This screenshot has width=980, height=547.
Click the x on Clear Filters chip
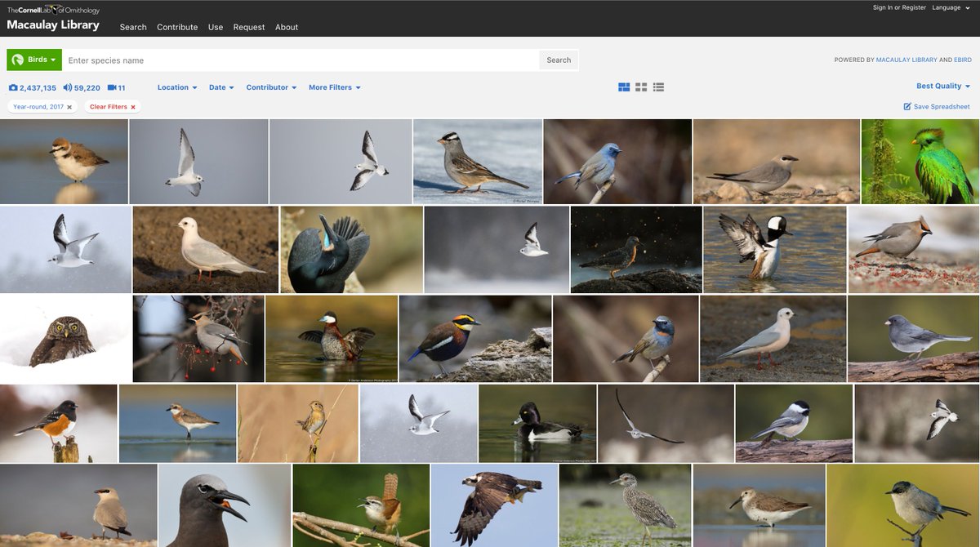pyautogui.click(x=133, y=106)
